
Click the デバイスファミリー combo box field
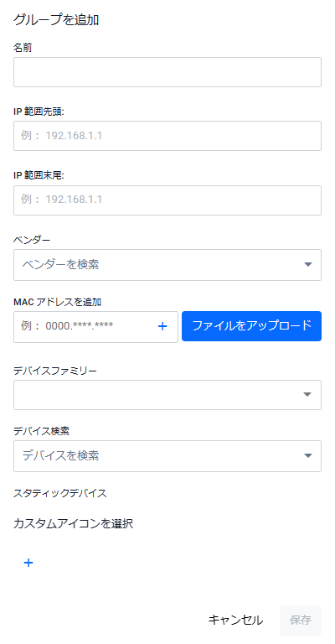coord(167,395)
